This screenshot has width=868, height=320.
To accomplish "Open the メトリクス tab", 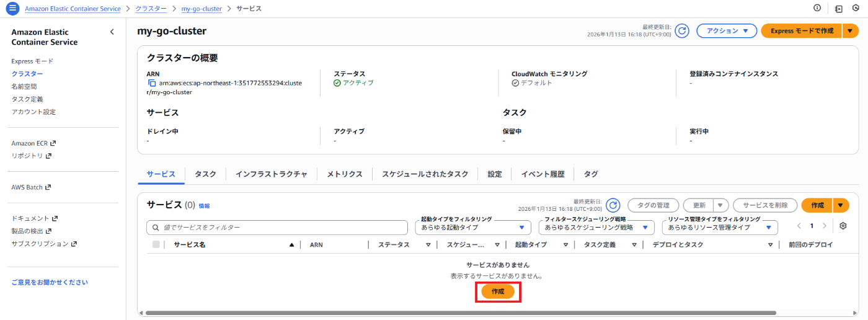I will (345, 174).
